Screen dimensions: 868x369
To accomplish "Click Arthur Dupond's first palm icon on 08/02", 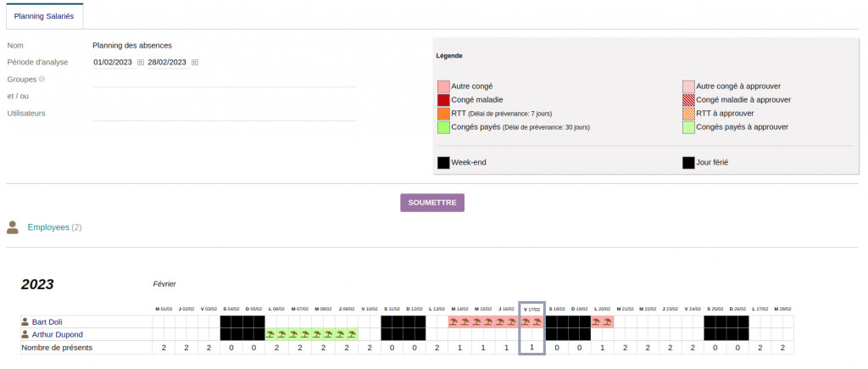I will (x=317, y=334).
